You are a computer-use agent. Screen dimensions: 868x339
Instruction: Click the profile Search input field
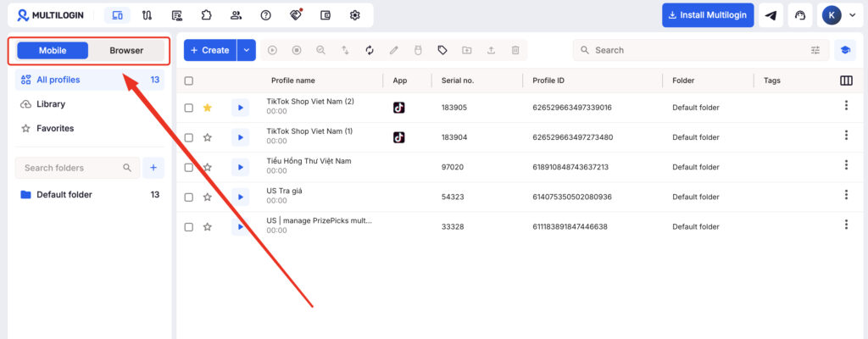coord(701,50)
